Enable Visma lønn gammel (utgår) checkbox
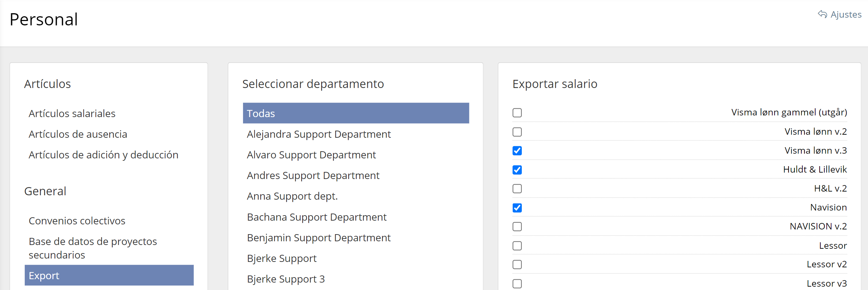The image size is (868, 290). (x=517, y=113)
